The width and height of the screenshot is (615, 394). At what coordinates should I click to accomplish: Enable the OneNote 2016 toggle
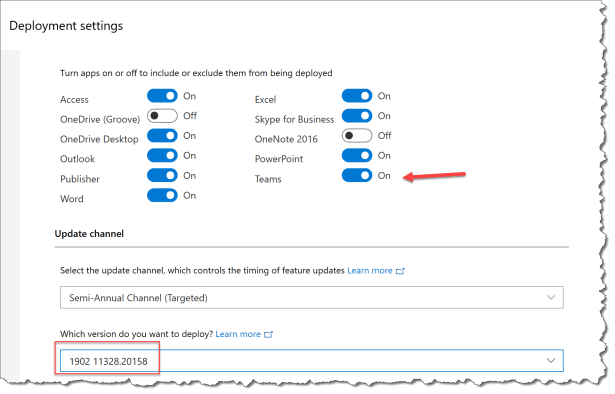pyautogui.click(x=357, y=136)
